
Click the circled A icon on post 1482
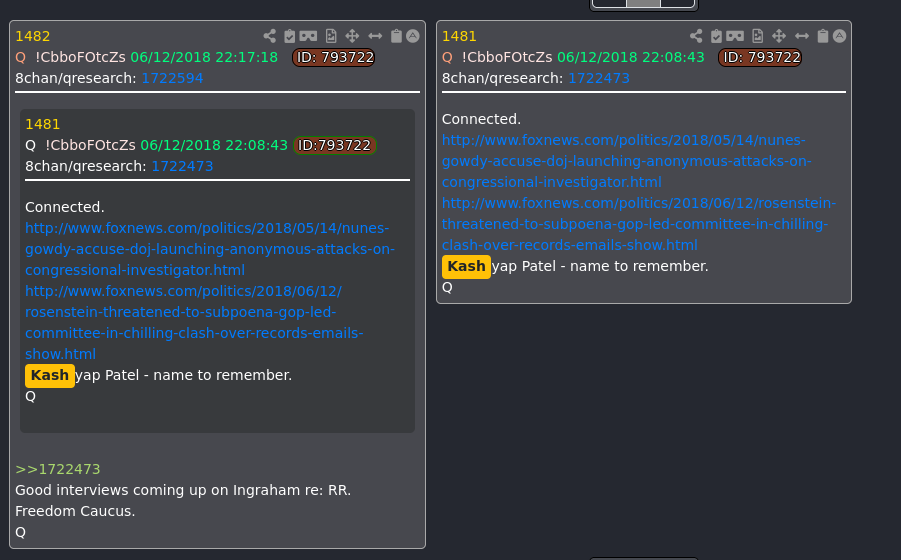[x=413, y=36]
